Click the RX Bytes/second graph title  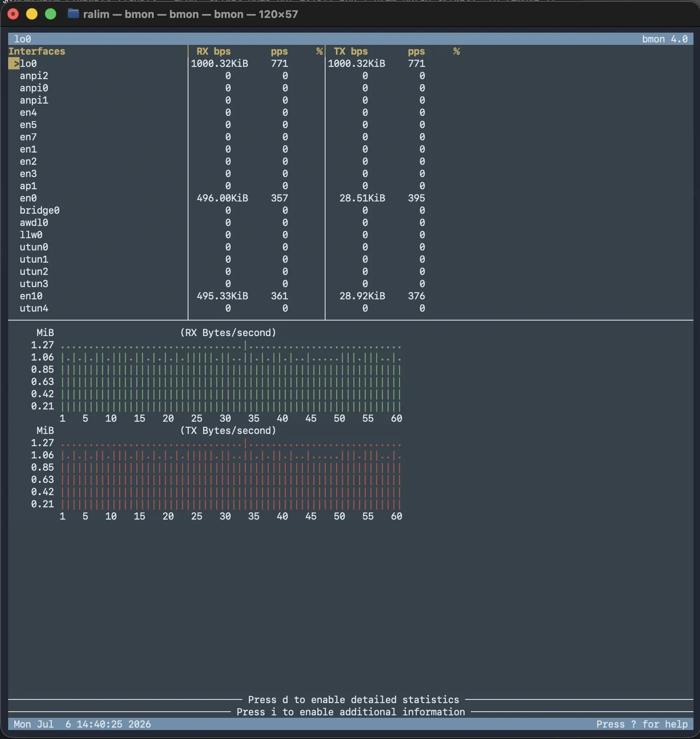228,333
